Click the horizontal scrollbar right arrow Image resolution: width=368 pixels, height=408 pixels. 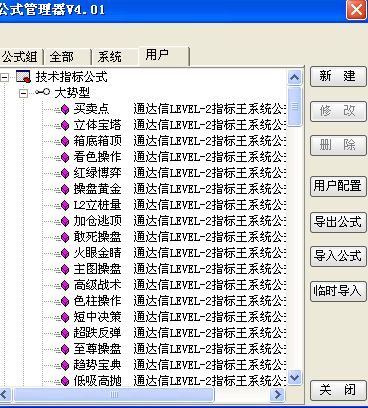click(x=277, y=395)
